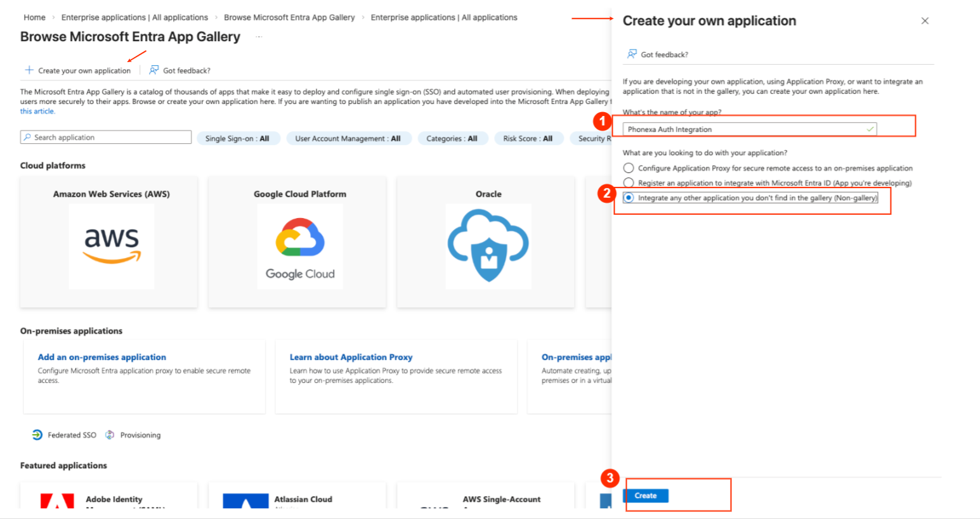Select Configure Application Proxy radio option

(629, 168)
